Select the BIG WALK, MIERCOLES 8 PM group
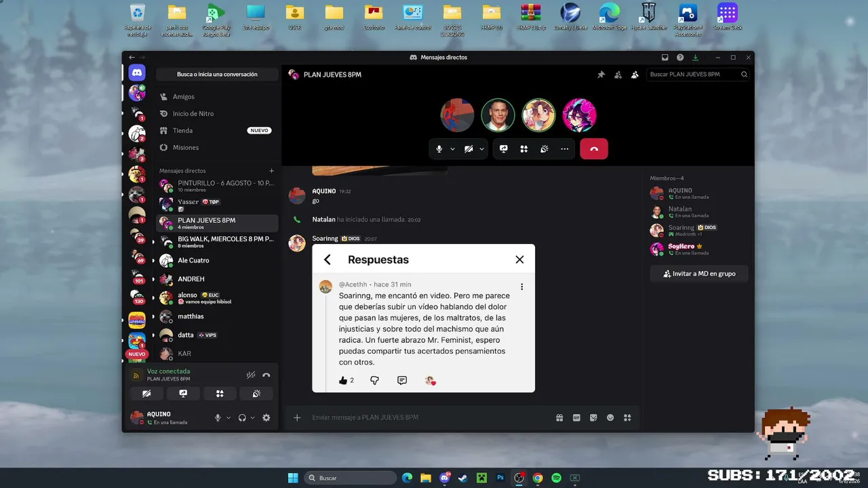Image resolution: width=868 pixels, height=488 pixels. tap(217, 242)
